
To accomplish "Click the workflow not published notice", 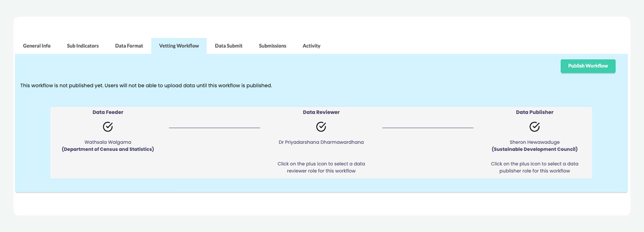I will coord(146,86).
